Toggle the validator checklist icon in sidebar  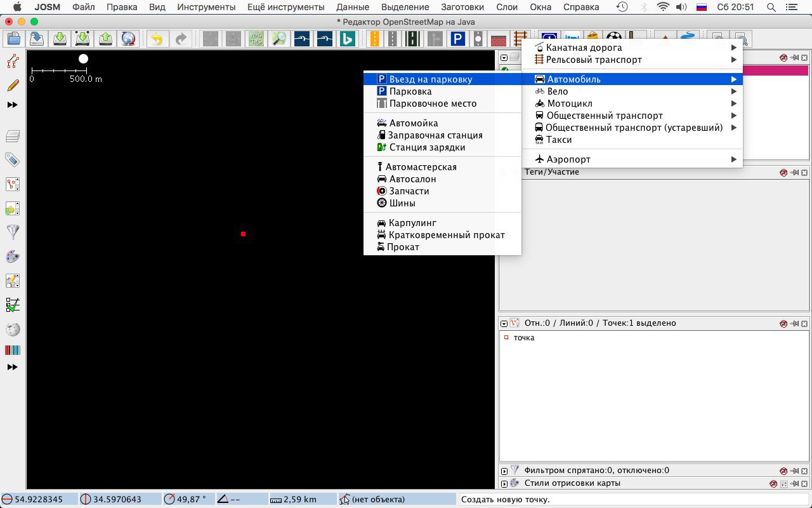pyautogui.click(x=13, y=305)
